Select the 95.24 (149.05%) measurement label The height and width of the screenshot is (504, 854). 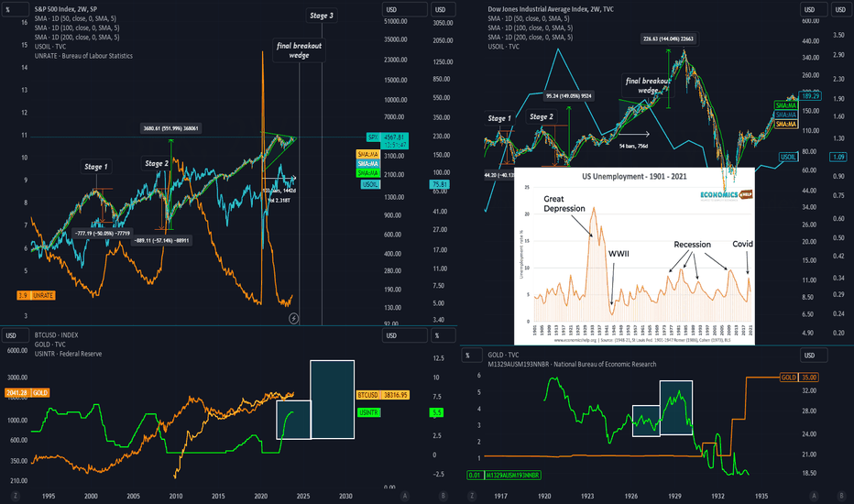(x=569, y=96)
